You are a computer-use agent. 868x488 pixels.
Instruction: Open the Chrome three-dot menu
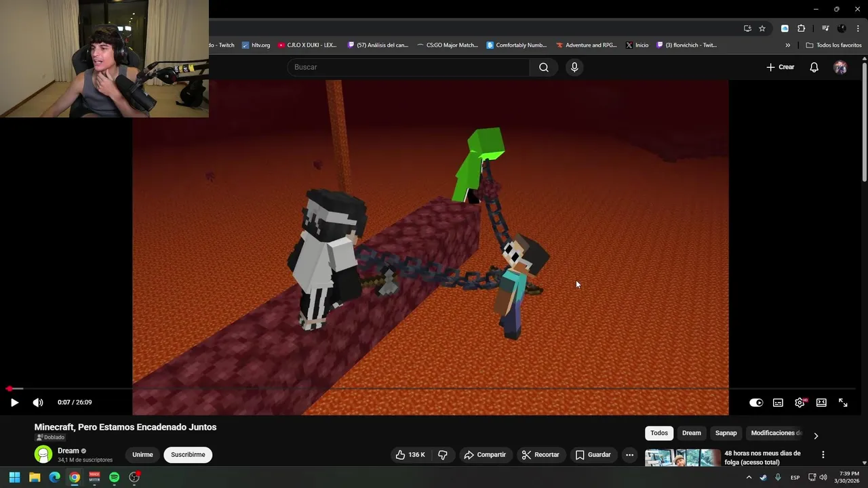pos(857,28)
